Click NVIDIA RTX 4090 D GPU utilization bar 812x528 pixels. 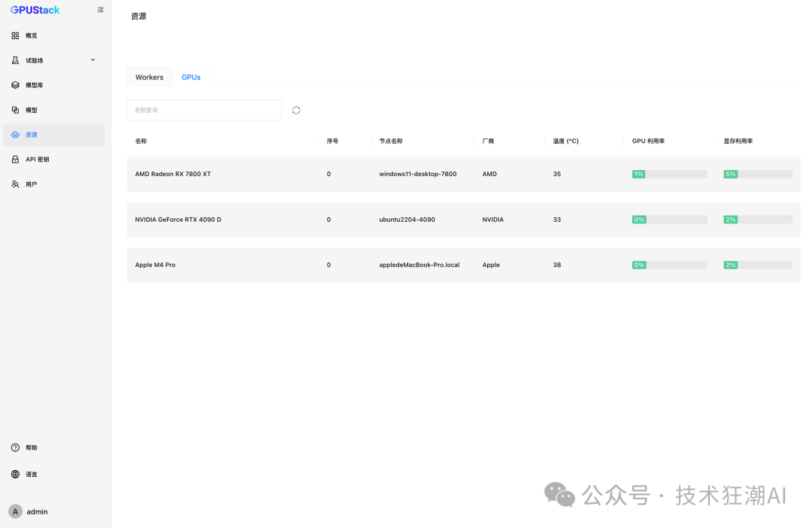click(670, 220)
